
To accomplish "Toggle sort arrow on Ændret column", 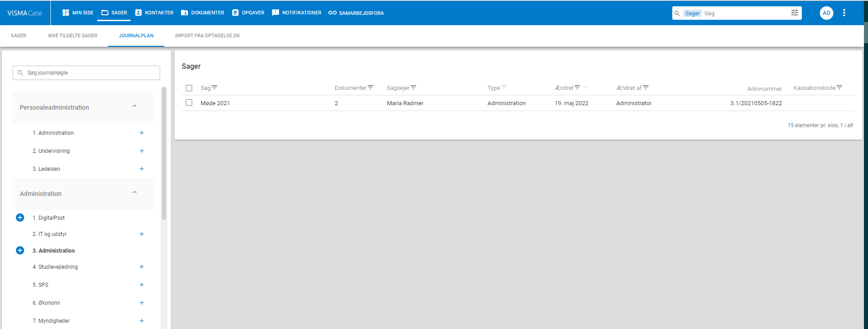I will (585, 88).
